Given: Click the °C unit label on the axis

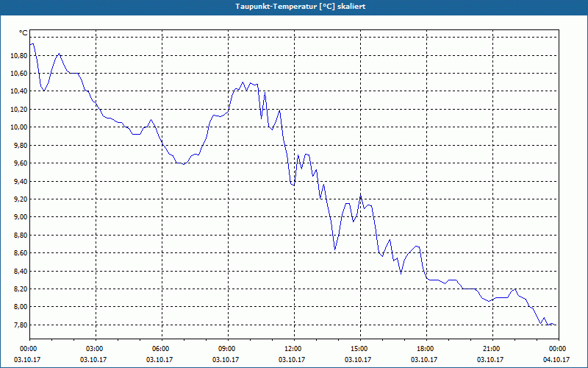Looking at the screenshot, I should [23, 33].
